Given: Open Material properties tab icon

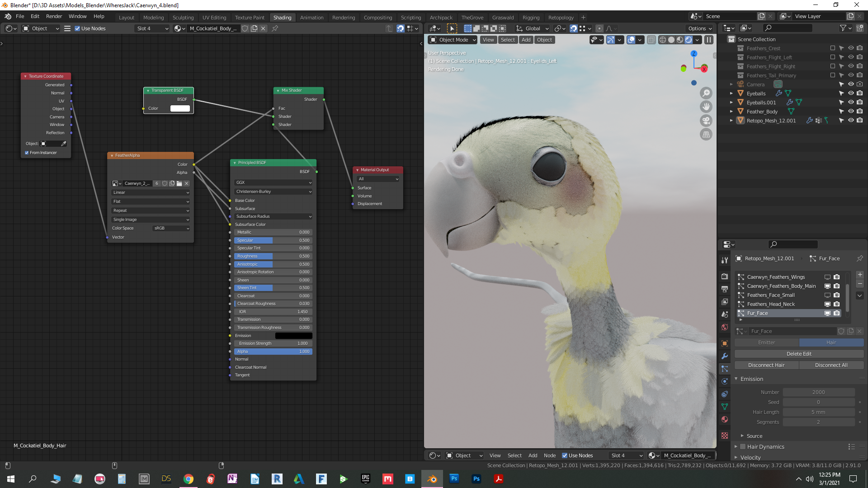Looking at the screenshot, I should coord(725,419).
